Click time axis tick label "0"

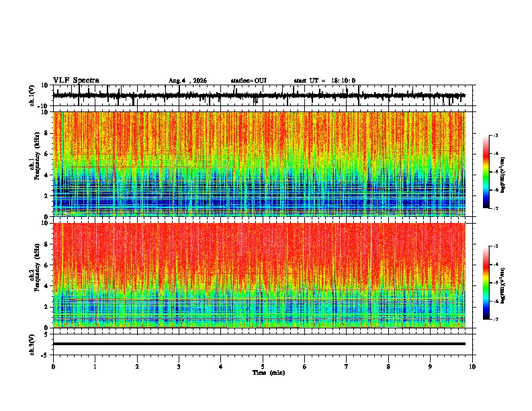click(53, 367)
